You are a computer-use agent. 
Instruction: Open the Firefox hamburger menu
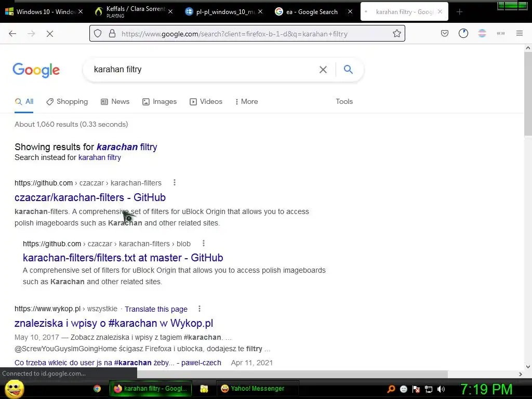(x=520, y=33)
